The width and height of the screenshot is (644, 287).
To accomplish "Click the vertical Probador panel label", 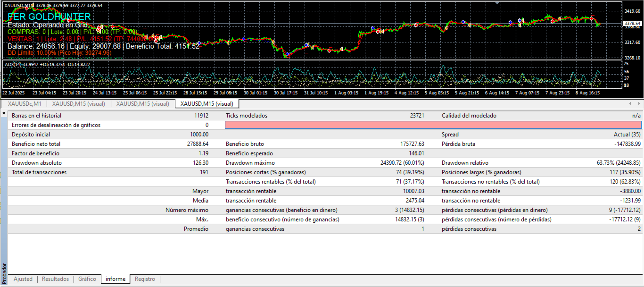I will click(x=4, y=273).
